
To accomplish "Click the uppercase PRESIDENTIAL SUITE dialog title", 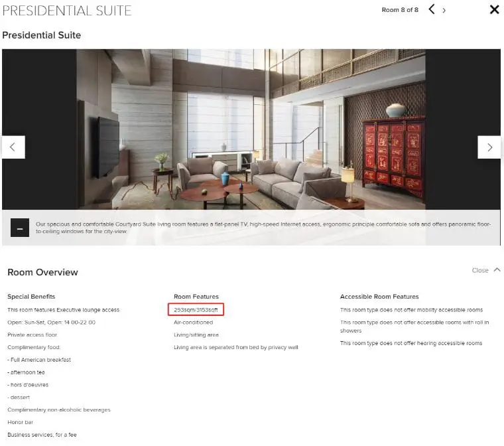I will click(x=67, y=11).
